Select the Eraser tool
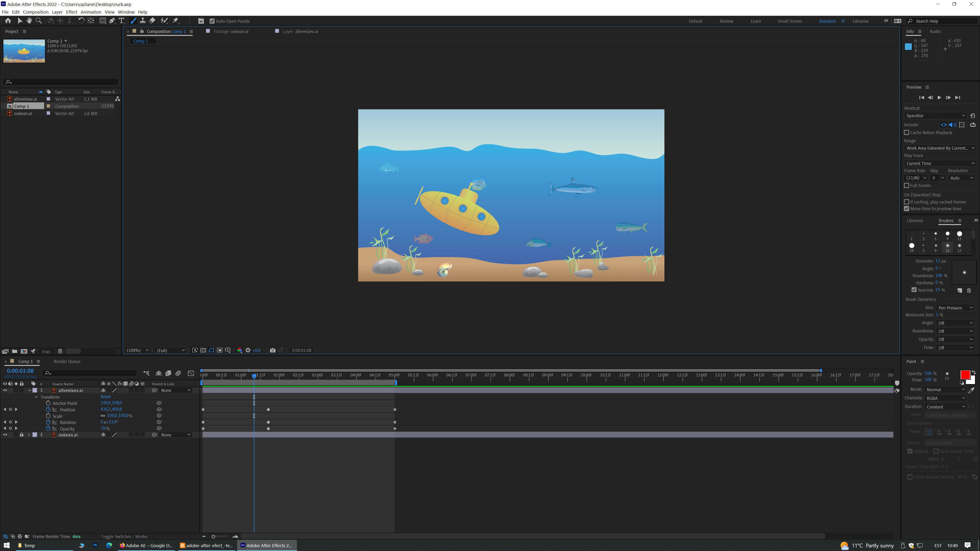 (x=152, y=21)
